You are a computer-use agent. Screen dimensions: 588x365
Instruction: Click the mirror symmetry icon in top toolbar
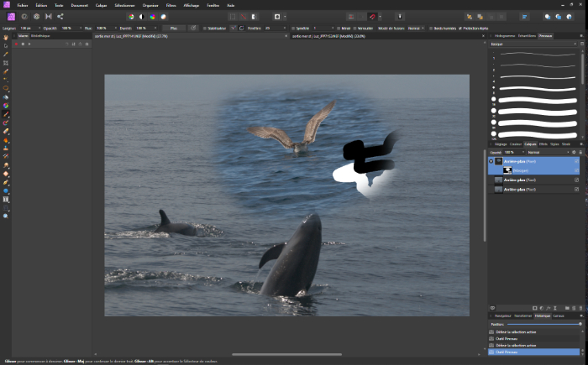(x=48, y=16)
